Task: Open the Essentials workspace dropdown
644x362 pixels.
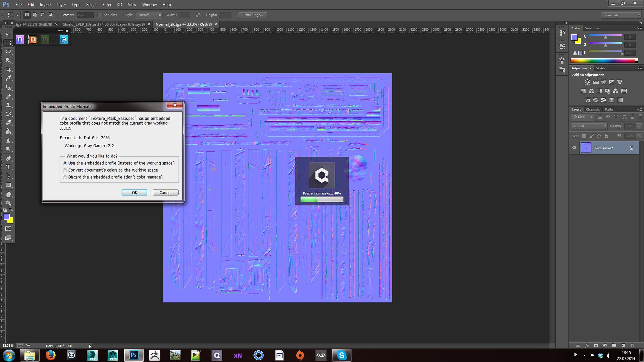Action: coord(621,15)
